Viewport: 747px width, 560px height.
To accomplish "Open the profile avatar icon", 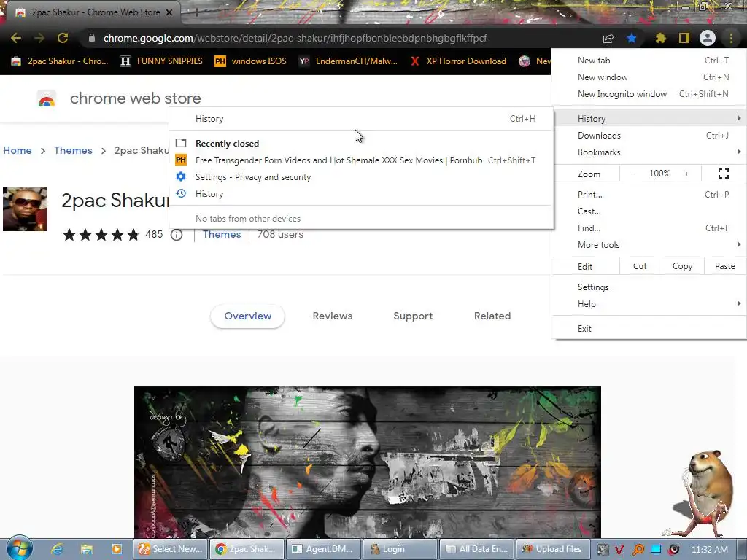I will 708,38.
